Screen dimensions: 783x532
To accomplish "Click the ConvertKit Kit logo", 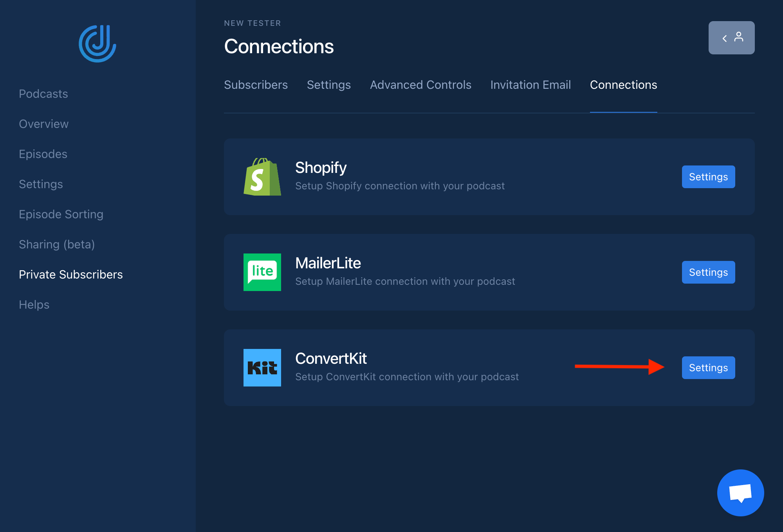I will 262,368.
